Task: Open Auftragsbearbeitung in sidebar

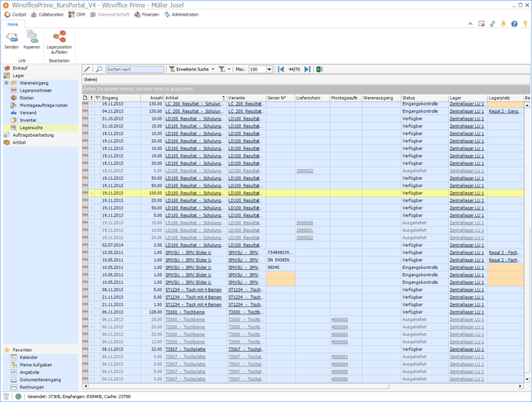Action: coord(33,135)
